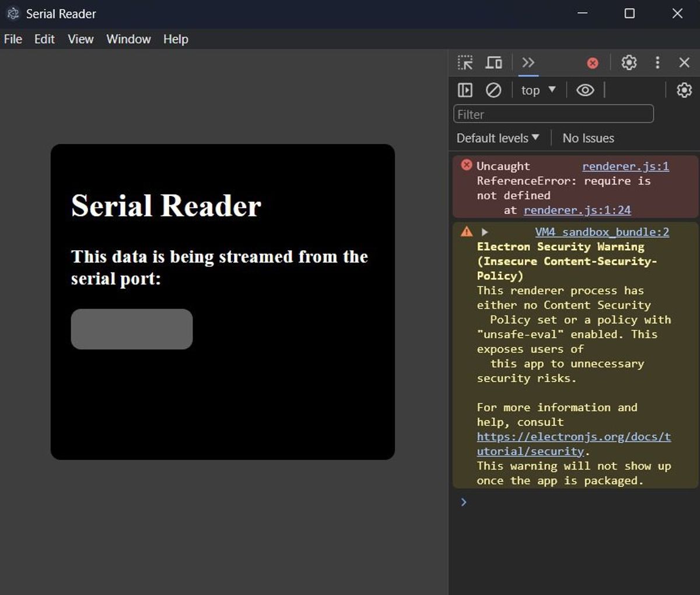Open the electronjs.org security tutorial link
Screen dimensions: 700x595
(573, 444)
